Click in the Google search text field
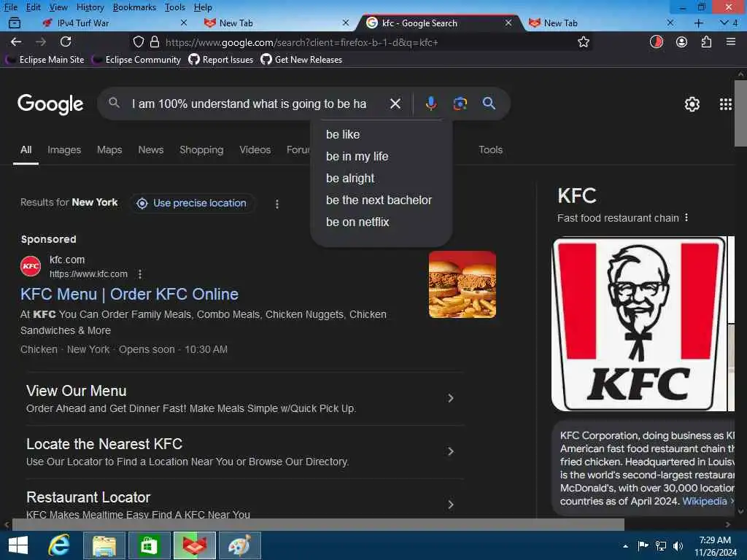 [249, 104]
